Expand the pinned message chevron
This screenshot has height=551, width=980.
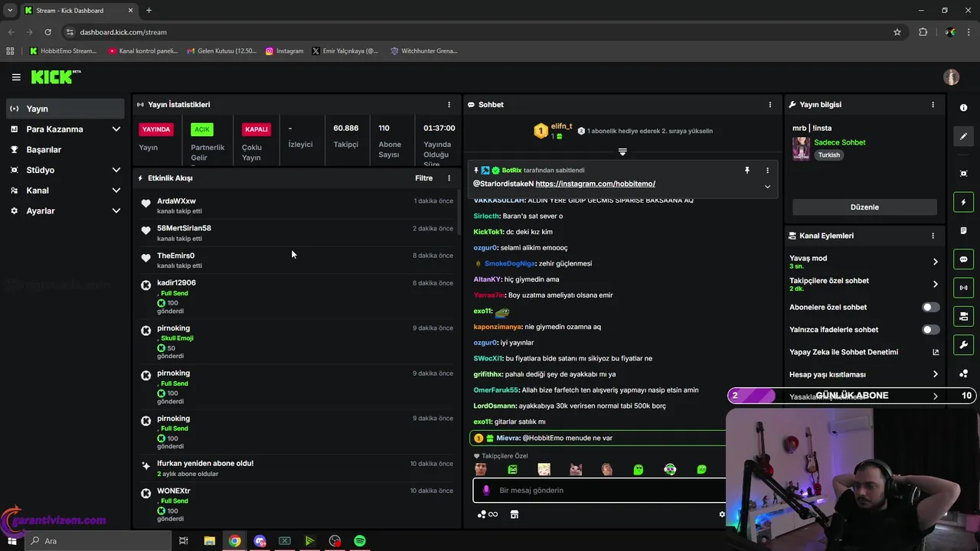767,187
